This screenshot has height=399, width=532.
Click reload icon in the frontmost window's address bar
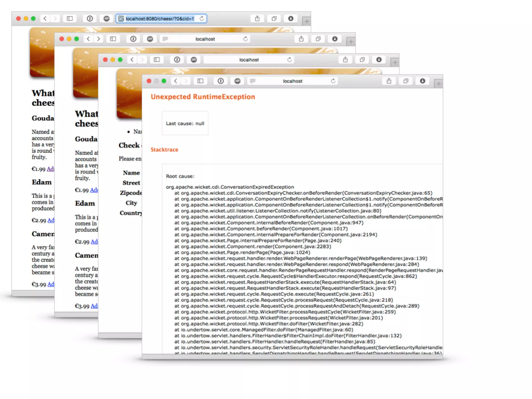coord(333,81)
